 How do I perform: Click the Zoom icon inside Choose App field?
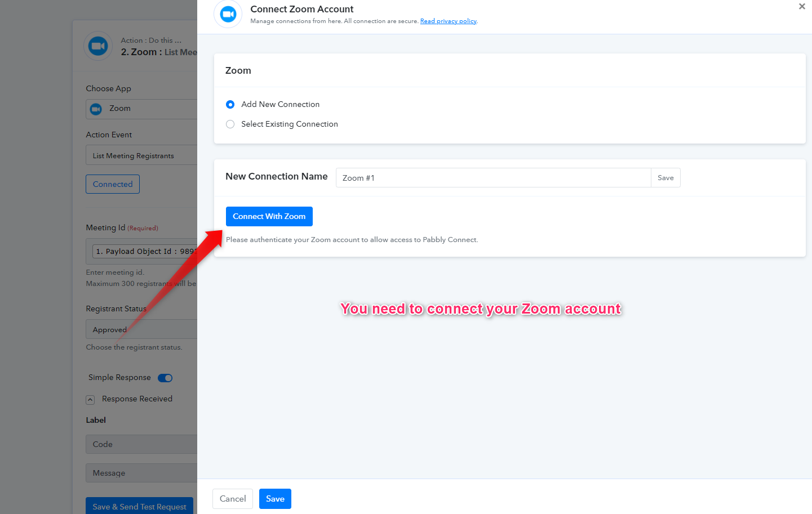96,109
